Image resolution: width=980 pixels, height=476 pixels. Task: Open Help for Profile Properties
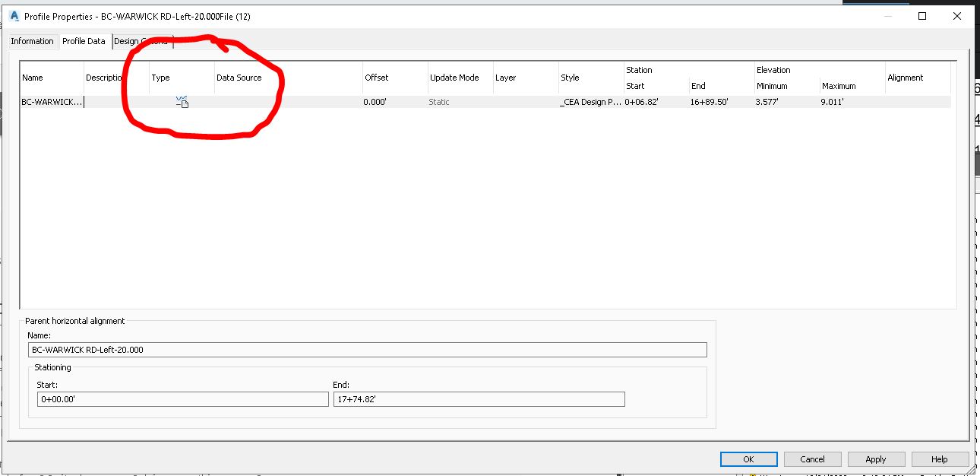pyautogui.click(x=939, y=459)
